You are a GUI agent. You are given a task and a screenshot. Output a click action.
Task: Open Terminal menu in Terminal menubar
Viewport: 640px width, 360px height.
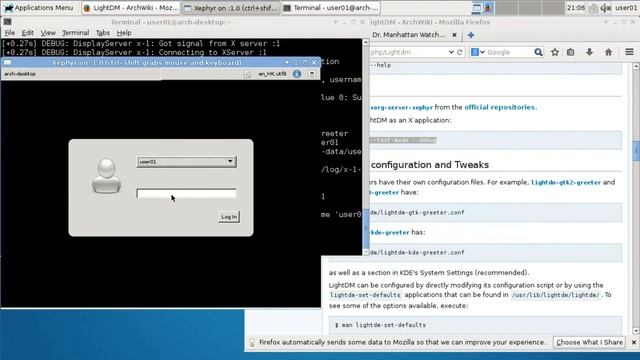(76, 33)
